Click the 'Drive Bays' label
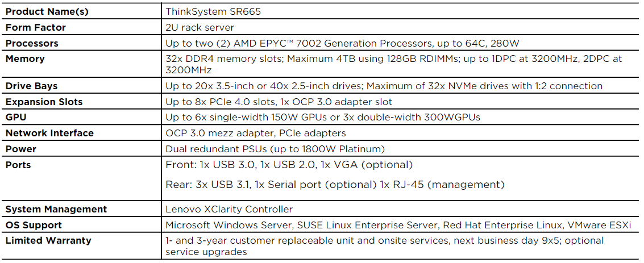Screen dimensions: 644x263 (32, 86)
